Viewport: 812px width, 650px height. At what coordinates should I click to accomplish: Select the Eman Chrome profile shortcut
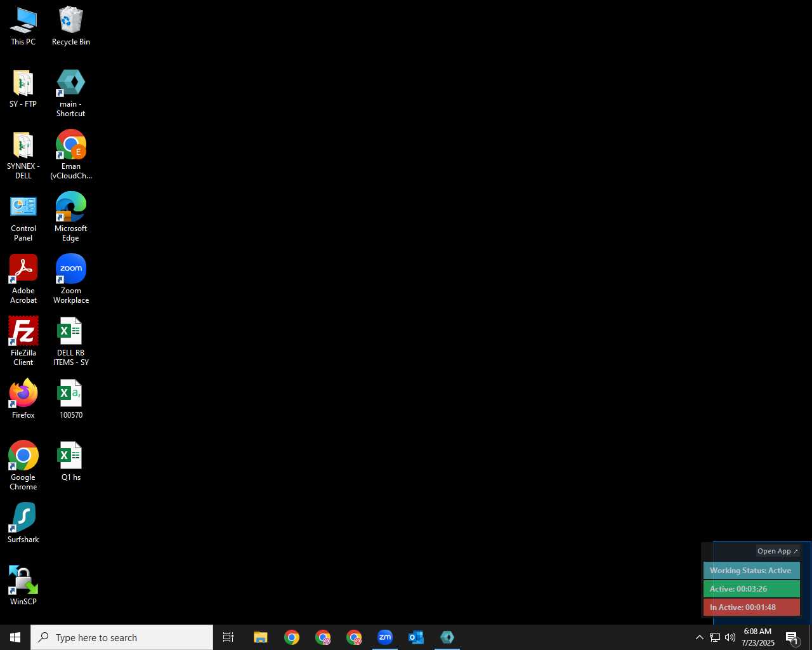click(71, 156)
